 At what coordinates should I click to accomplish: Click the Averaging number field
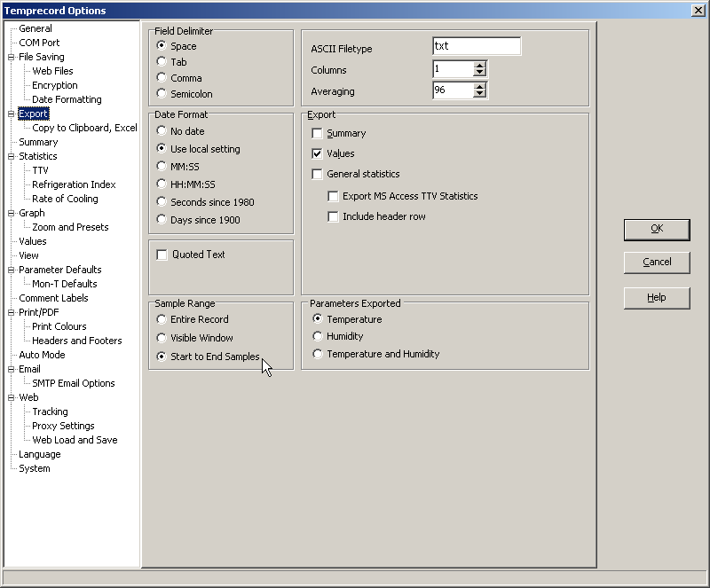pos(454,90)
